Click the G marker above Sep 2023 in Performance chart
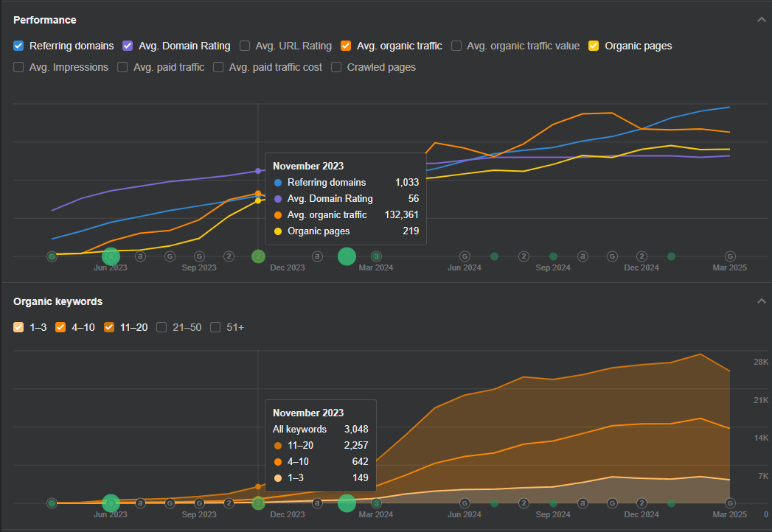 (x=199, y=256)
